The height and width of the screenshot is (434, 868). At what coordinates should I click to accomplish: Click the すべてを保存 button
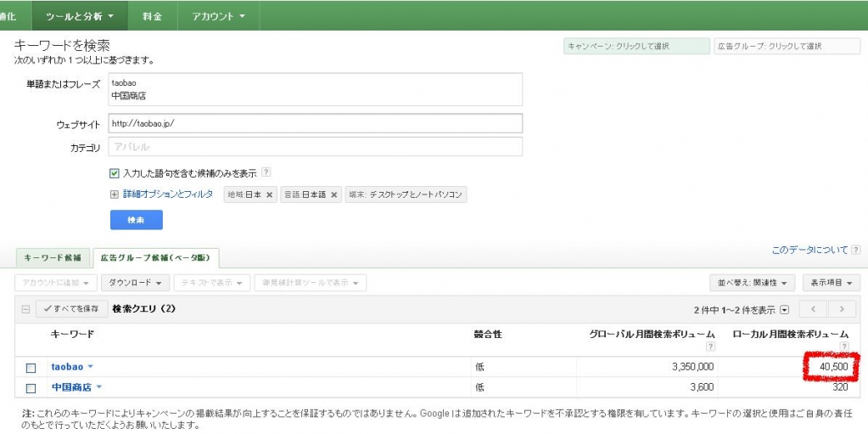click(x=72, y=309)
